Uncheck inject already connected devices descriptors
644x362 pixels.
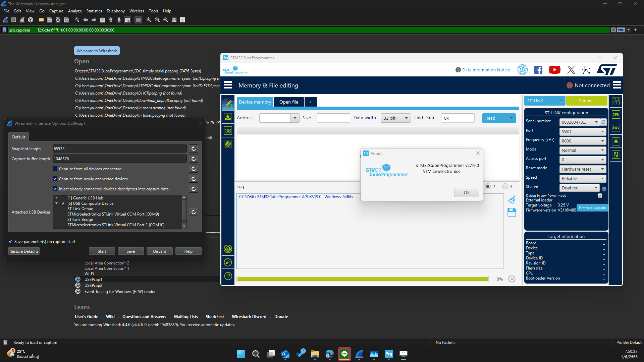[55, 189]
